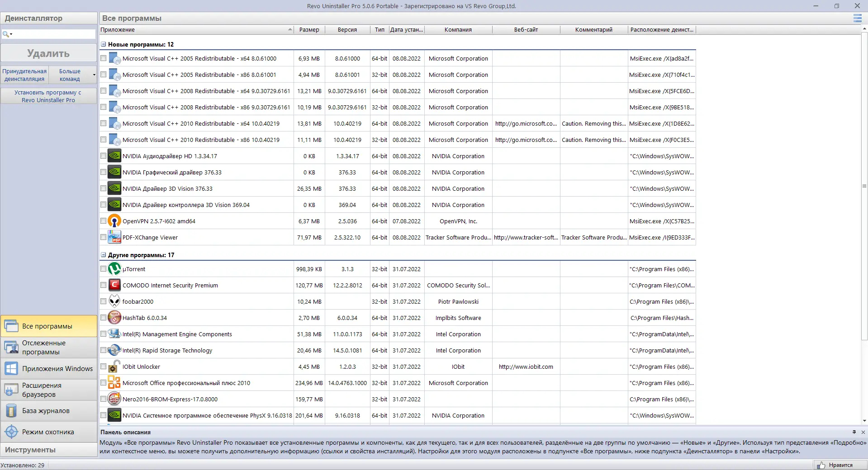
Task: Tick the COMODO Internet Security checkbox
Action: pos(103,285)
